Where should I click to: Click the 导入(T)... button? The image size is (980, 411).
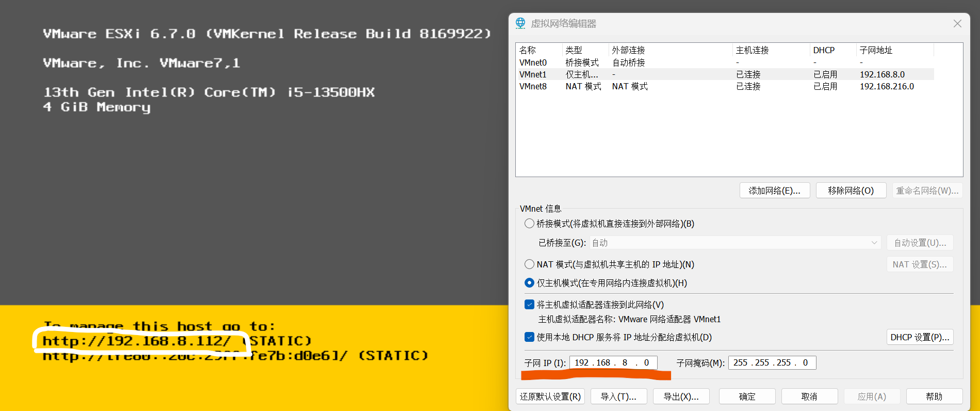point(618,397)
